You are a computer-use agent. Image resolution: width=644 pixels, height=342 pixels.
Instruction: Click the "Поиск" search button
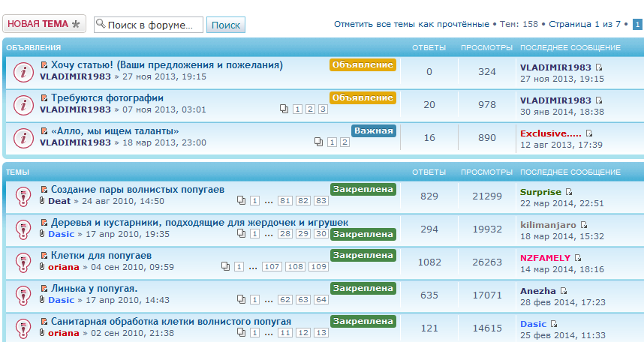[x=226, y=25]
